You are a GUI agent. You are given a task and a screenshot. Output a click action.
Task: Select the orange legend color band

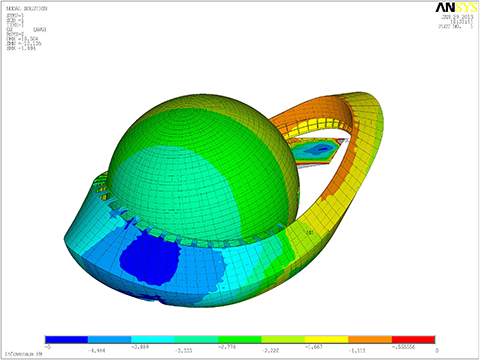pos(370,339)
